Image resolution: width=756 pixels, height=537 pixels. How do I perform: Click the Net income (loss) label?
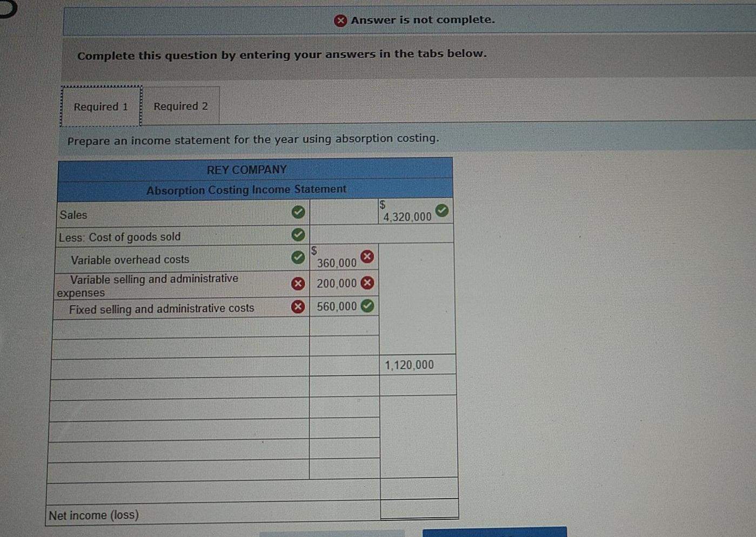coord(93,515)
